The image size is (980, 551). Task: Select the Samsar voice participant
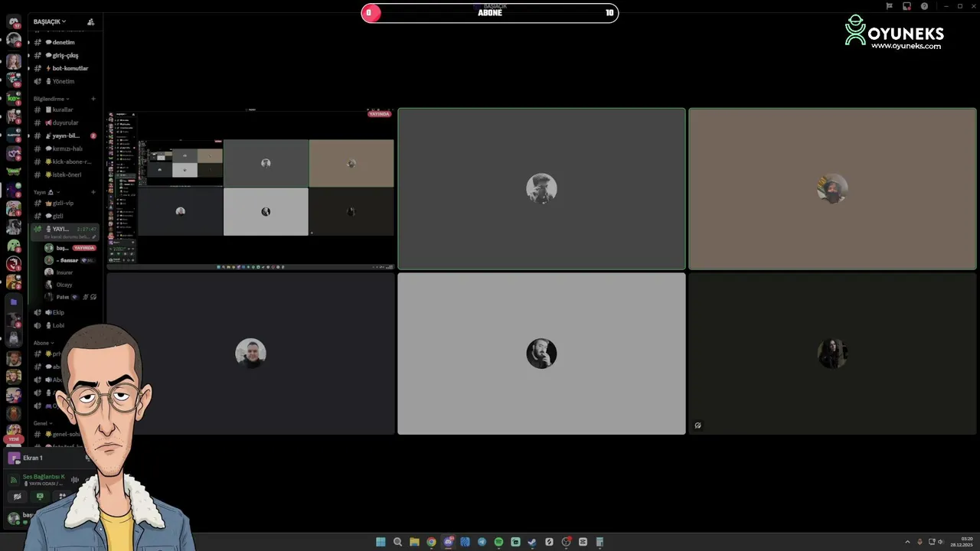69,260
